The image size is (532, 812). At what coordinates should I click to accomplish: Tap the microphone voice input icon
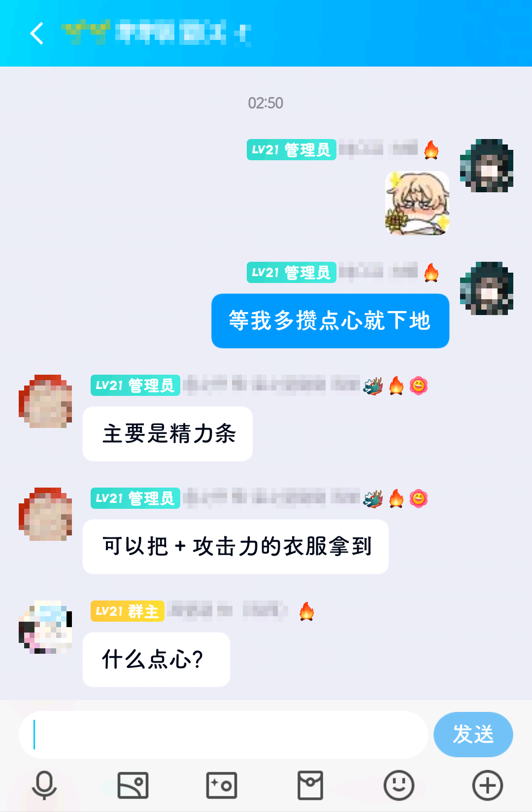[44, 785]
